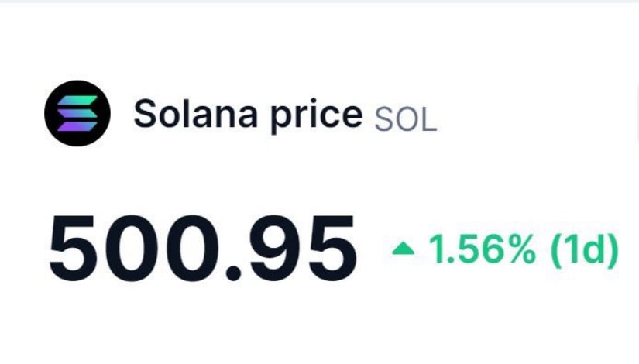
Task: Click the leading 5 of the price
Action: 73,249
